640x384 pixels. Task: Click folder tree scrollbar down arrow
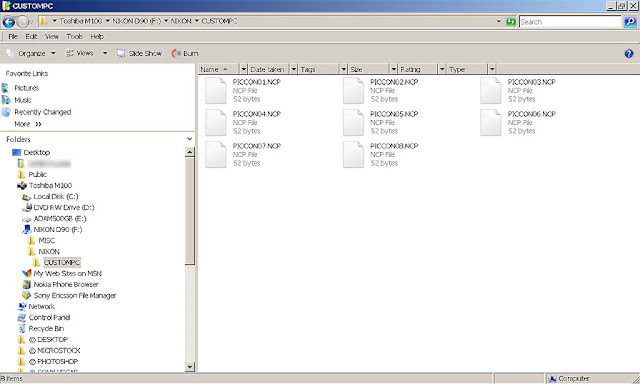(x=189, y=367)
